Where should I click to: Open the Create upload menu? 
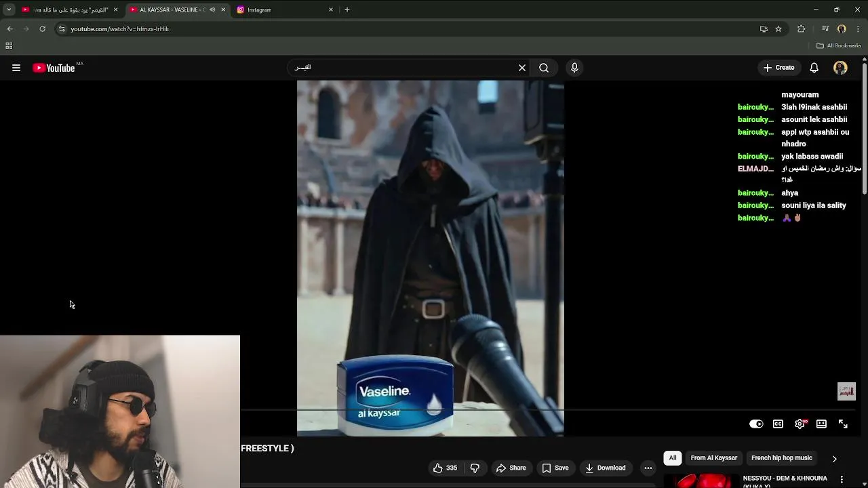[778, 68]
